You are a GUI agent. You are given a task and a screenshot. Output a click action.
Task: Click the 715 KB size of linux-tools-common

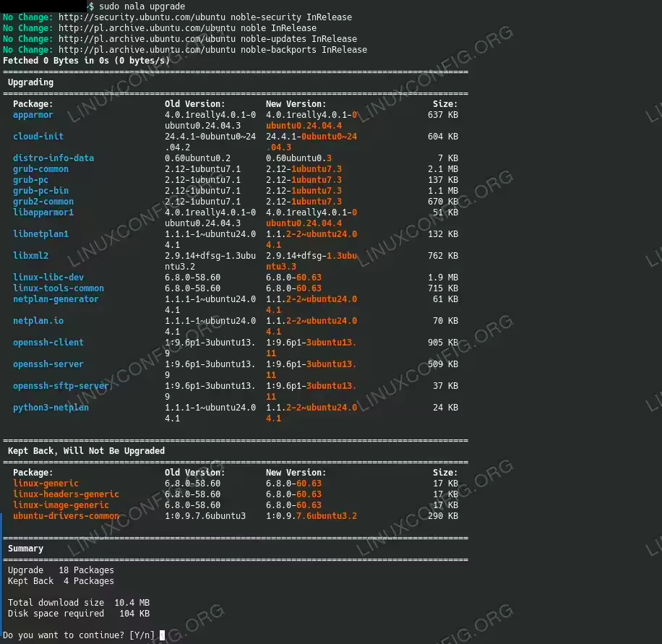(x=443, y=288)
